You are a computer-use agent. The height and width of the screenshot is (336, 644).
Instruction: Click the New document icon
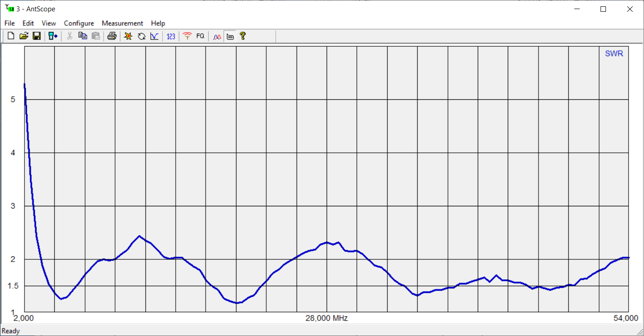point(11,36)
